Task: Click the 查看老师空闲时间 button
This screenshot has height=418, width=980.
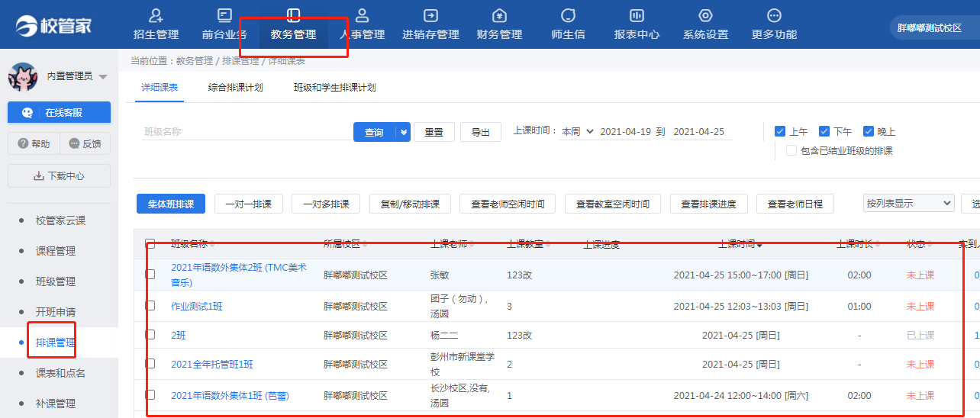Action: coord(508,204)
